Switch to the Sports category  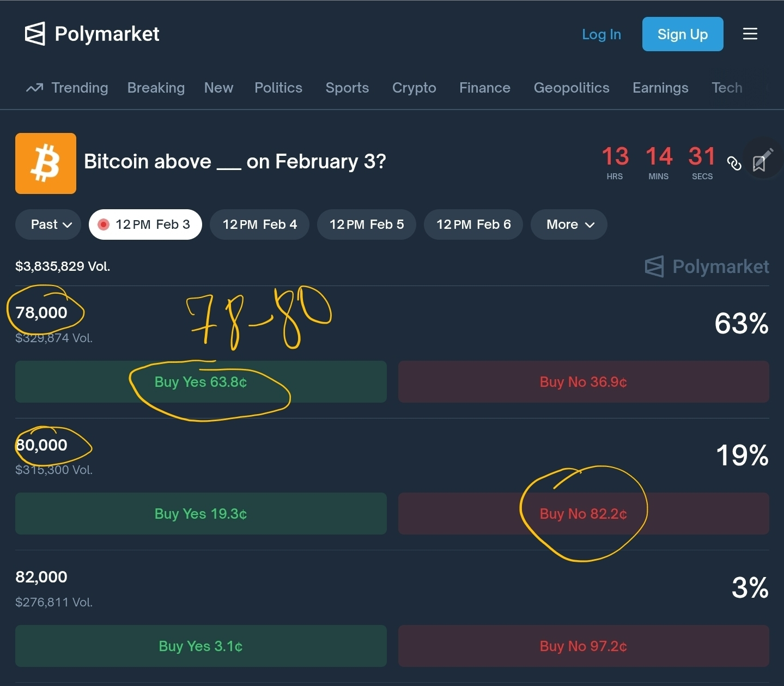click(x=347, y=88)
